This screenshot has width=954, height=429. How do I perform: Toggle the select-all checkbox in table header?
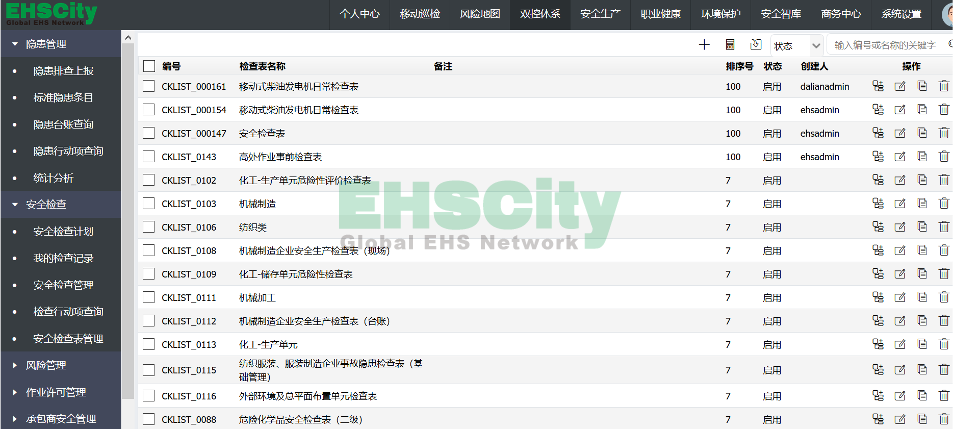point(149,66)
